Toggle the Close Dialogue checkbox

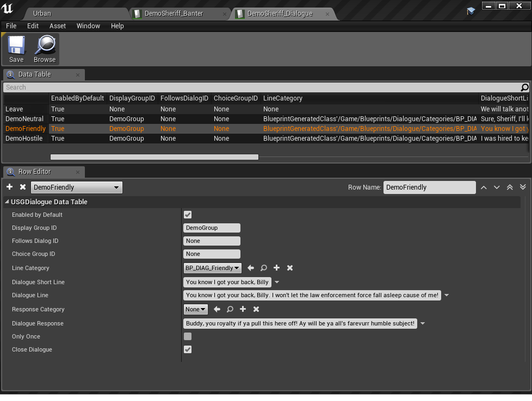[188, 349]
